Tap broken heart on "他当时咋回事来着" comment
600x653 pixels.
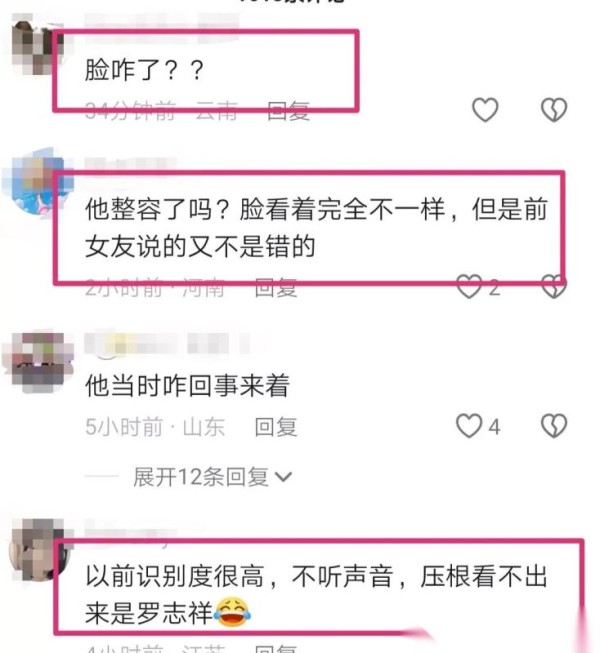[554, 426]
